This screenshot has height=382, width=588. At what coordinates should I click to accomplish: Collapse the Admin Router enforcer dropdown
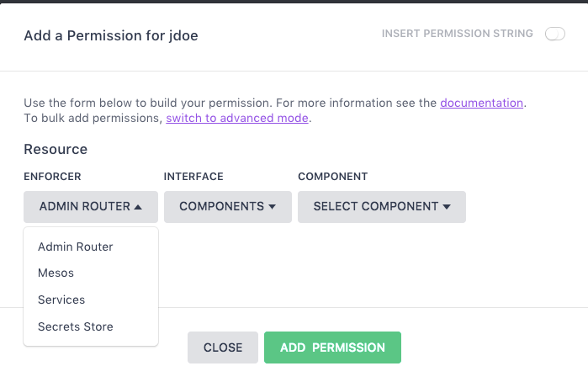90,206
